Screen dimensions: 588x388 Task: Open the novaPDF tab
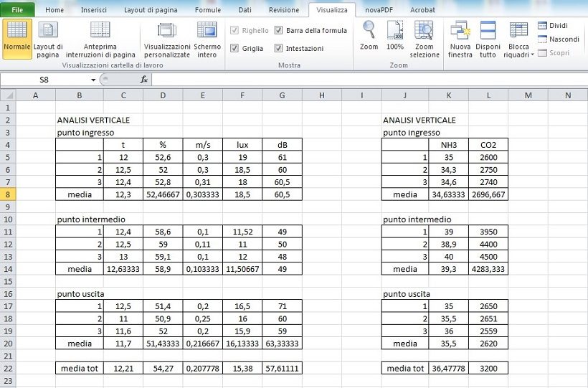(379, 10)
